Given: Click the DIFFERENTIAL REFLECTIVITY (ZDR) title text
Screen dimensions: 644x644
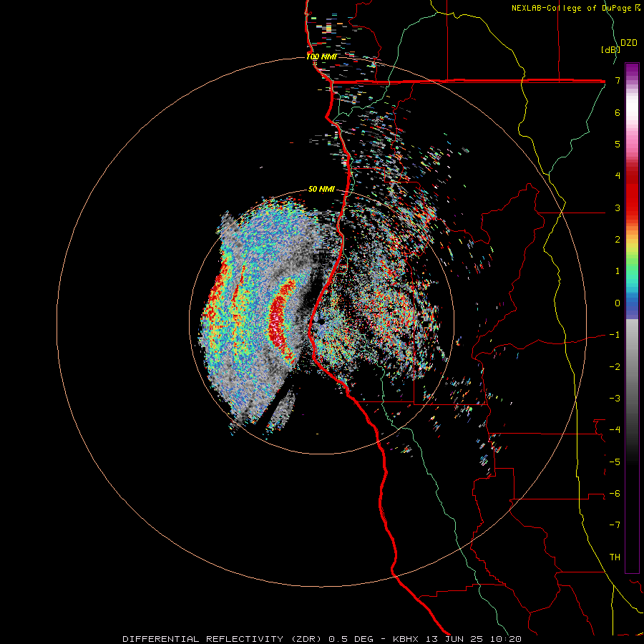Looking at the screenshot, I should (x=219, y=639).
